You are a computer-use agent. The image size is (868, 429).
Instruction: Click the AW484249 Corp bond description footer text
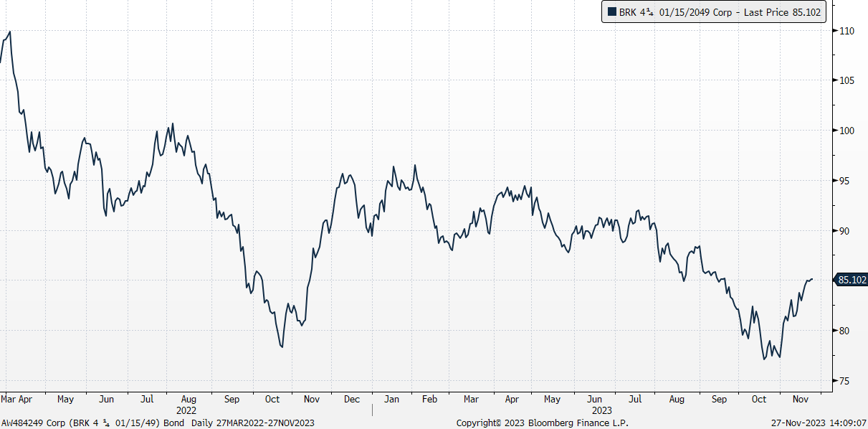coord(158,423)
